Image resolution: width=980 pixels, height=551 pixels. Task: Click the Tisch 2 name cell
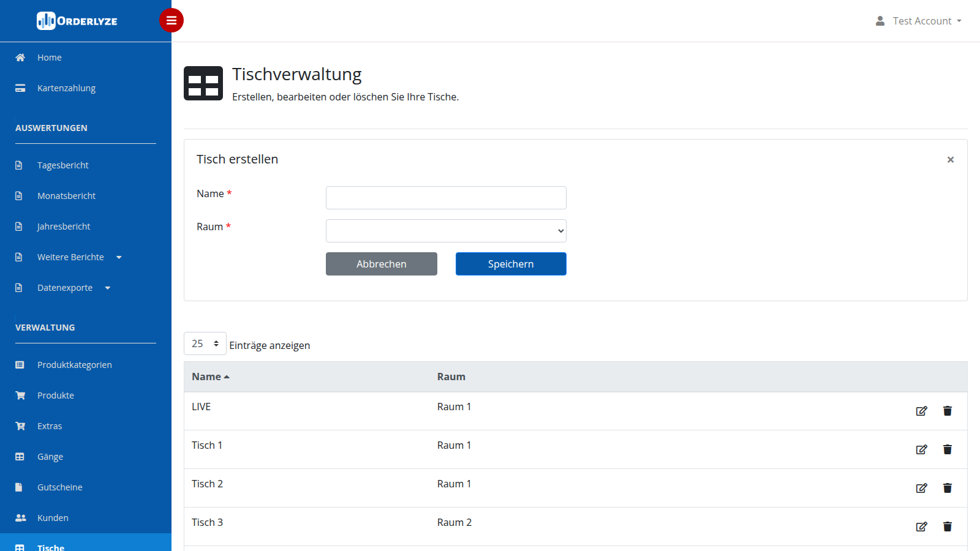point(207,484)
